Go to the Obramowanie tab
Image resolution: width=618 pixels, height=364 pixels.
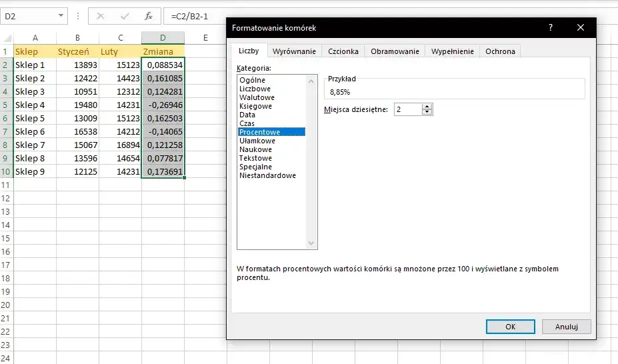[395, 51]
